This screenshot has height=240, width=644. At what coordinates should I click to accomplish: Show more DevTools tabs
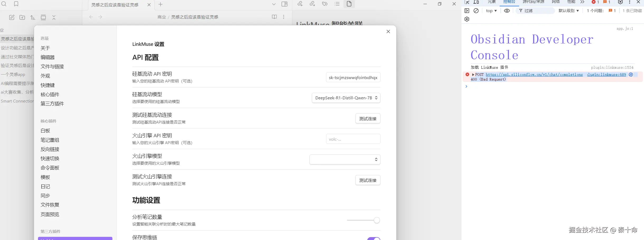582,2
